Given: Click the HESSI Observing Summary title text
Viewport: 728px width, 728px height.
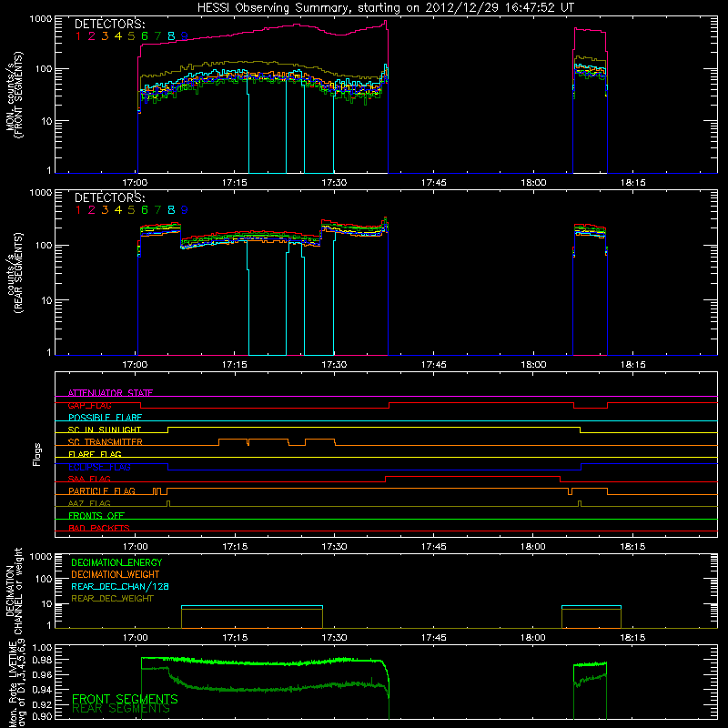Looking at the screenshot, I should tap(385, 7).
